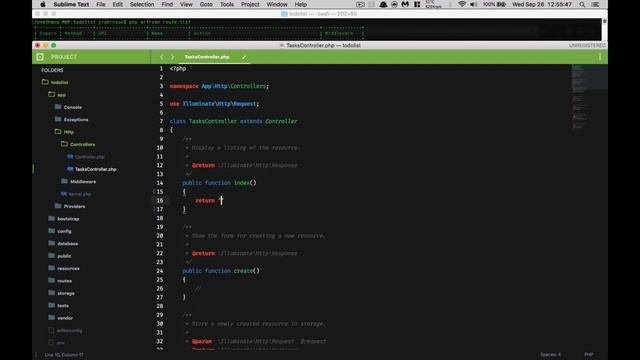The width and height of the screenshot is (640, 360).
Task: Open the Project menu
Action: pyautogui.click(x=250, y=4)
